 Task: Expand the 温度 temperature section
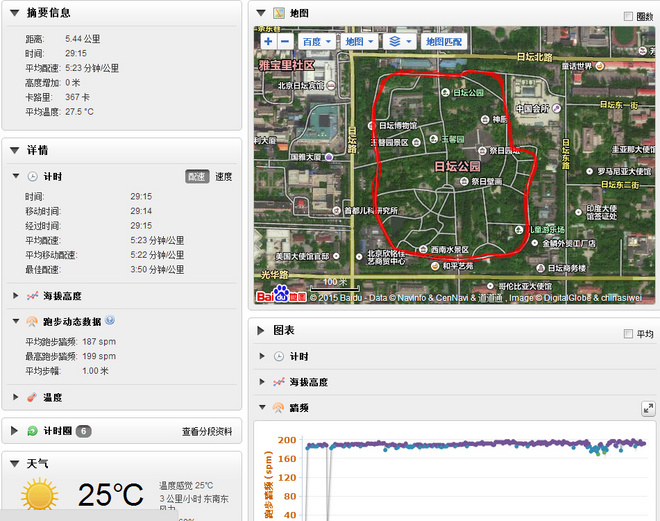pyautogui.click(x=16, y=397)
